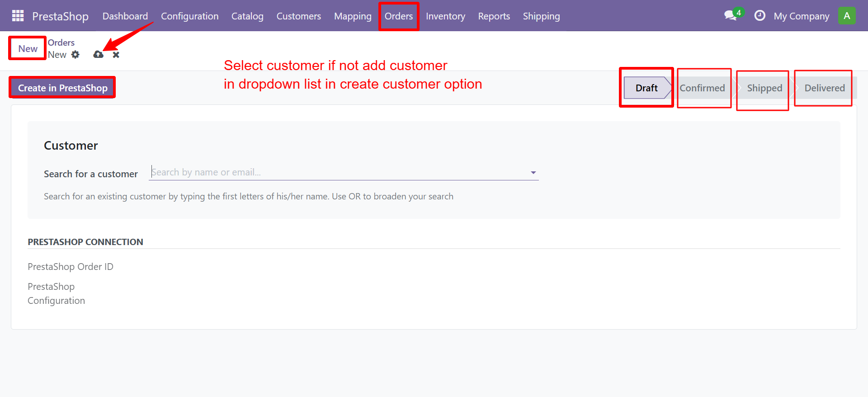Open the Mapping menu
The width and height of the screenshot is (868, 397).
click(x=353, y=16)
